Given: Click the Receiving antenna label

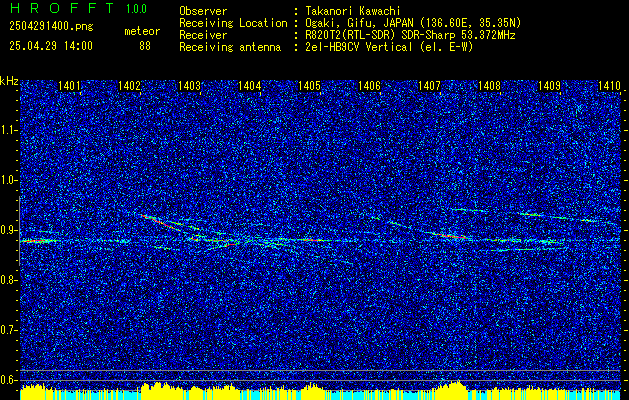Looking at the screenshot, I should pos(230,47).
